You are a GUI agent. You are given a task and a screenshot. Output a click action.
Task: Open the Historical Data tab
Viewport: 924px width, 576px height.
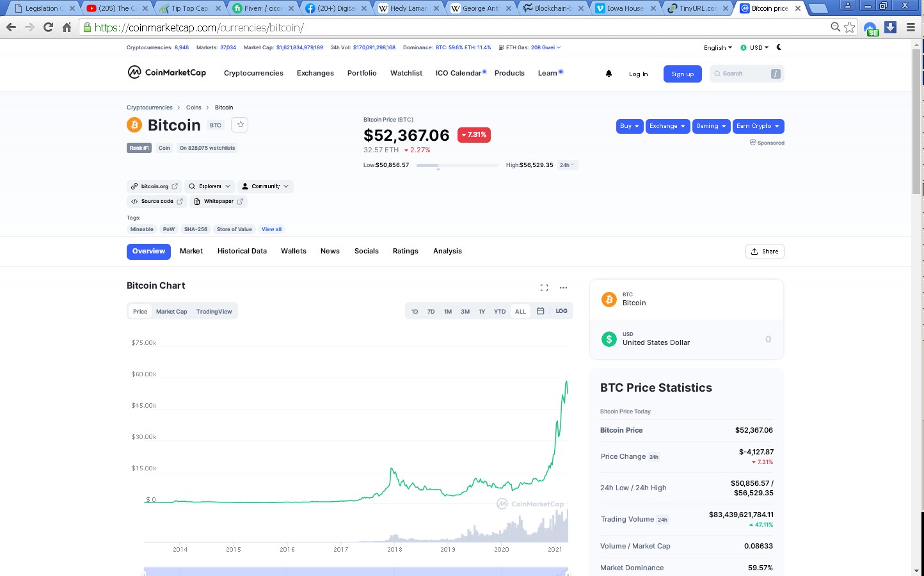(242, 252)
